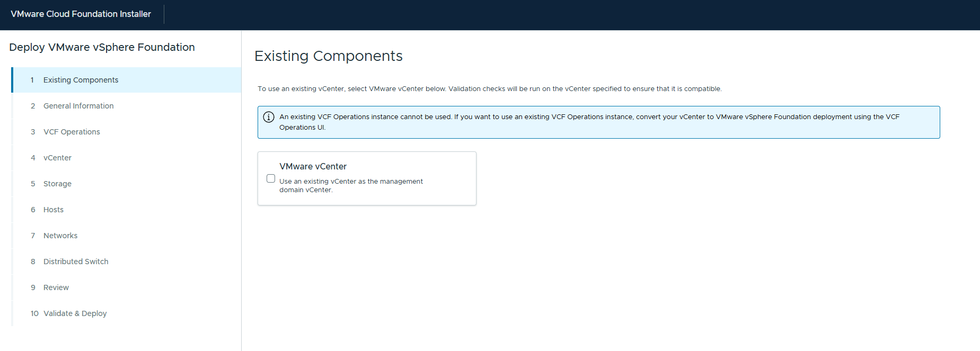Click the VMware vCenter card title
The image size is (980, 351).
313,166
